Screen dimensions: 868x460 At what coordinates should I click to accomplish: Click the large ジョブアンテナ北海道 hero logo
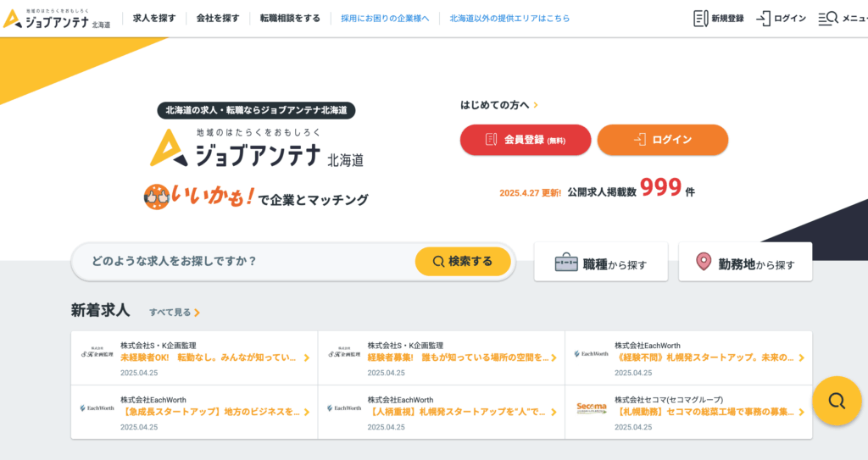(257, 148)
